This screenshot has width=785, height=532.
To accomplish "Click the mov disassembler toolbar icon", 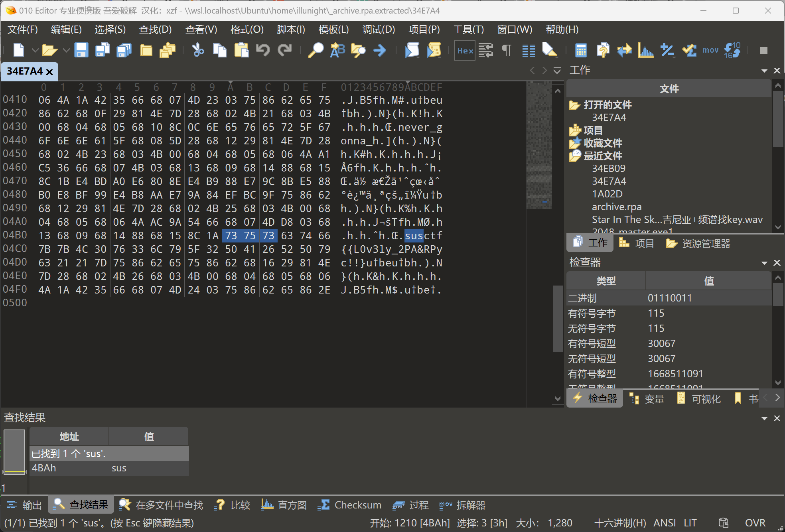I will (x=710, y=50).
